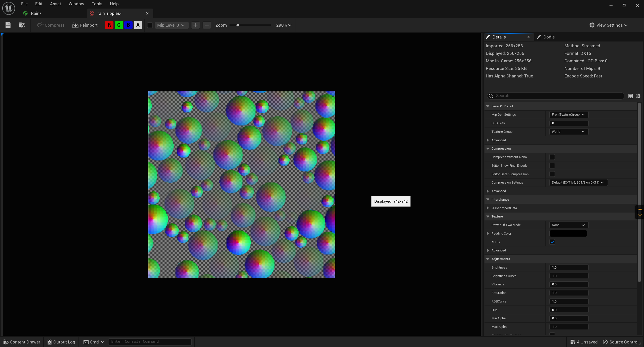The height and width of the screenshot is (347, 644).
Task: Toggle the blue channel B button
Action: pos(128,25)
